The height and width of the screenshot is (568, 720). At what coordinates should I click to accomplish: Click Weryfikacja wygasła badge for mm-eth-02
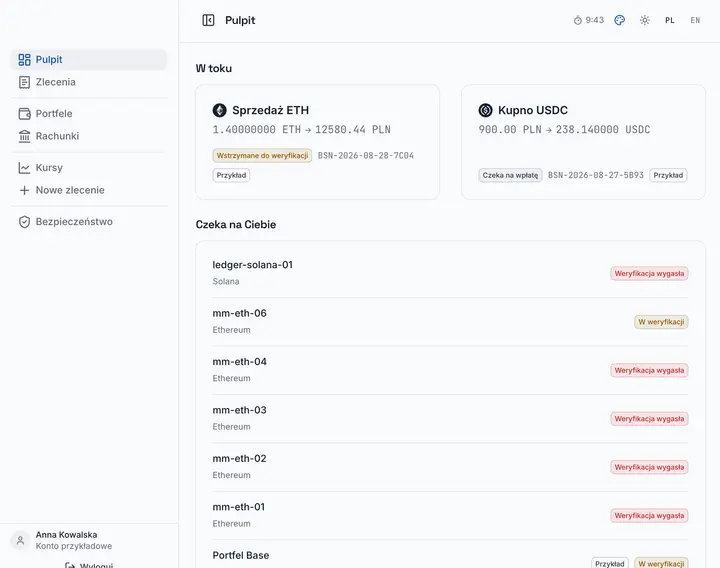[x=649, y=467]
